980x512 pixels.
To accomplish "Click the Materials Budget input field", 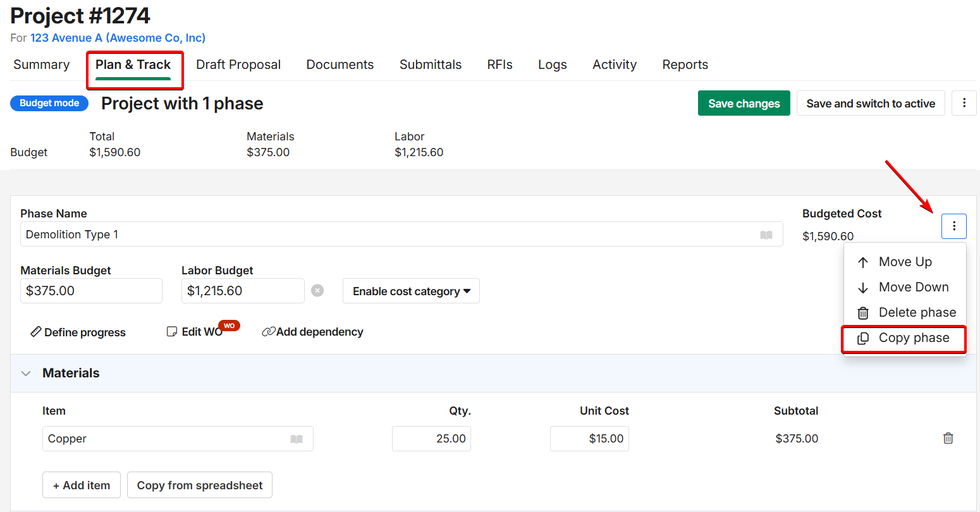I will [91, 291].
